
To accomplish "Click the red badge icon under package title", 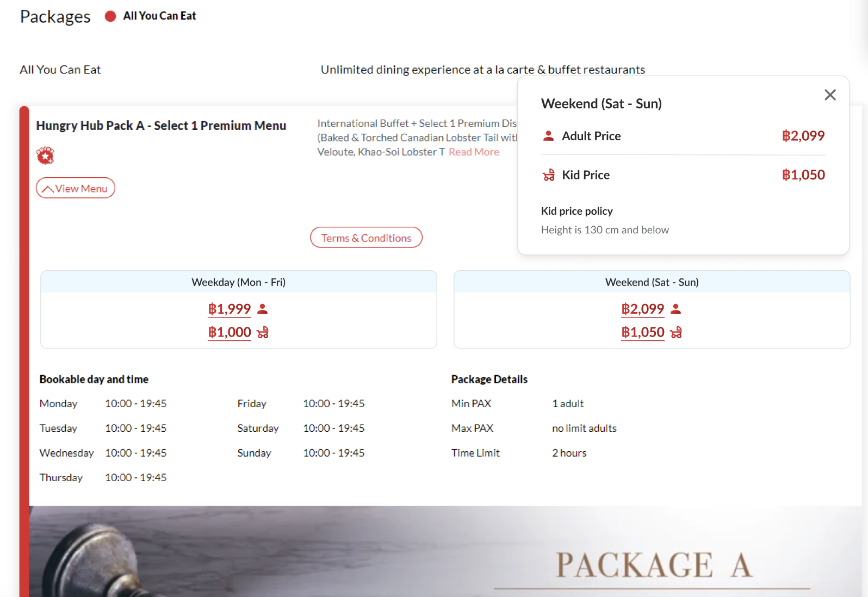I will [45, 156].
